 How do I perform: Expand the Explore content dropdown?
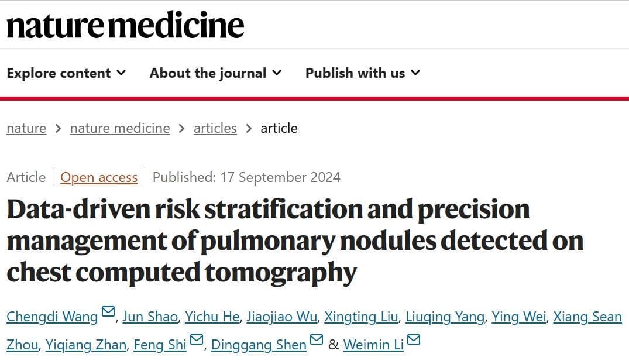pos(66,73)
